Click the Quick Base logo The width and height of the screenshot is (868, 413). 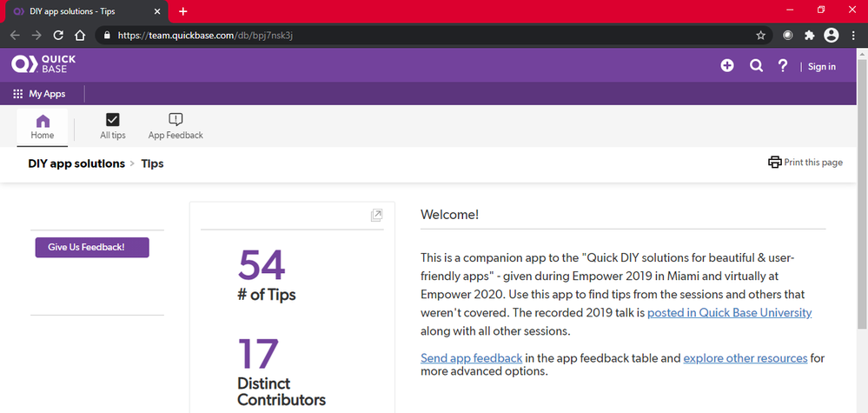(43, 64)
